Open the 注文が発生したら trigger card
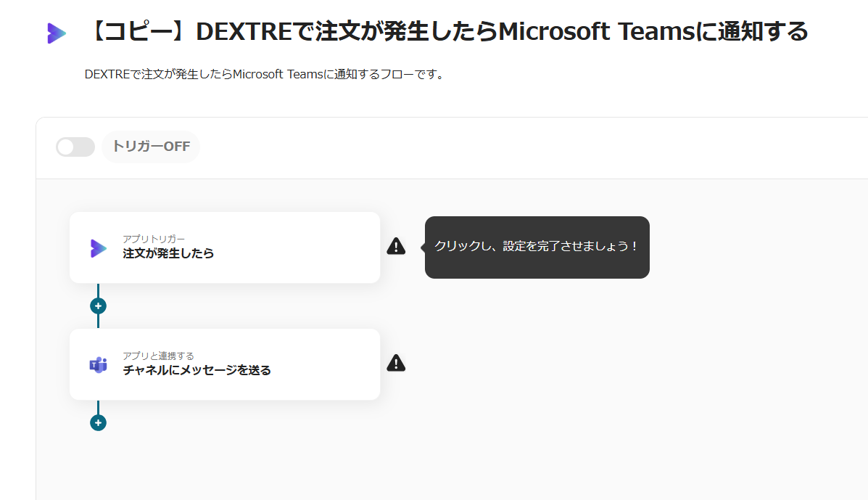This screenshot has height=500, width=868. point(225,247)
